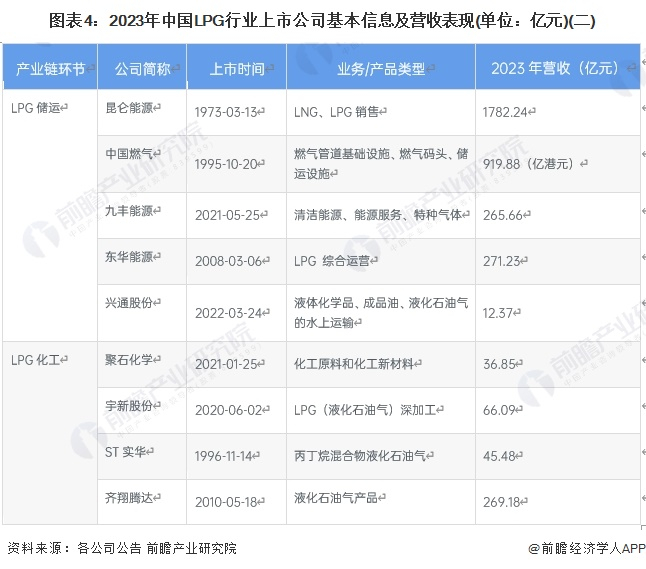
Task: Click company name 齐翔腾达
Action: tap(129, 498)
